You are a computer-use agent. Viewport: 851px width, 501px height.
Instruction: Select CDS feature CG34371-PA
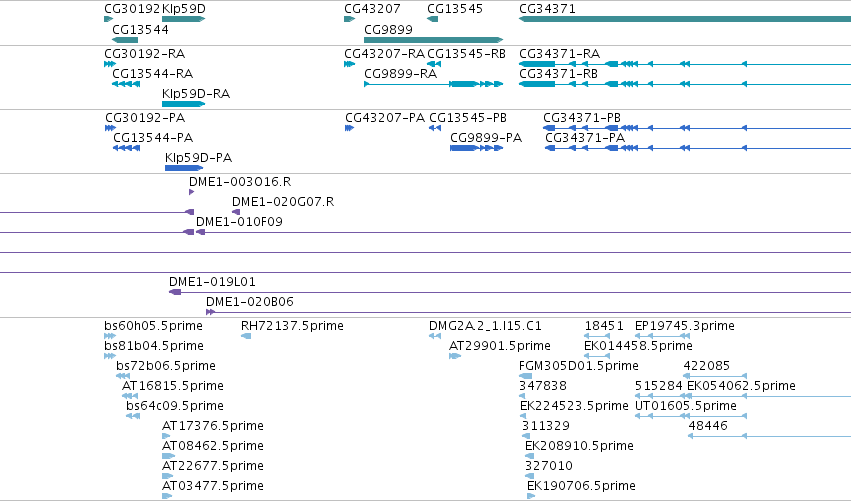pos(698,148)
